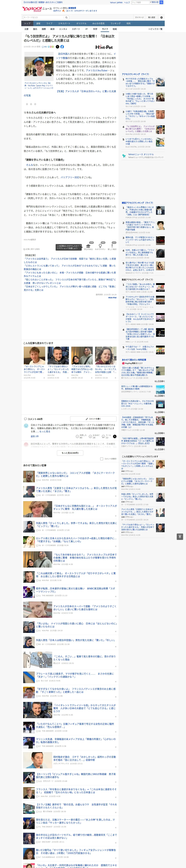Select the 速報 navigation tab
This screenshot has width=186, height=868.
[38, 24]
